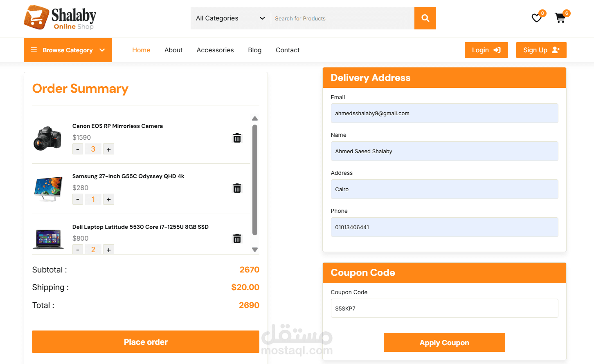Click the orange search magnifier button
Screen dimensions: 594x364
click(425, 18)
